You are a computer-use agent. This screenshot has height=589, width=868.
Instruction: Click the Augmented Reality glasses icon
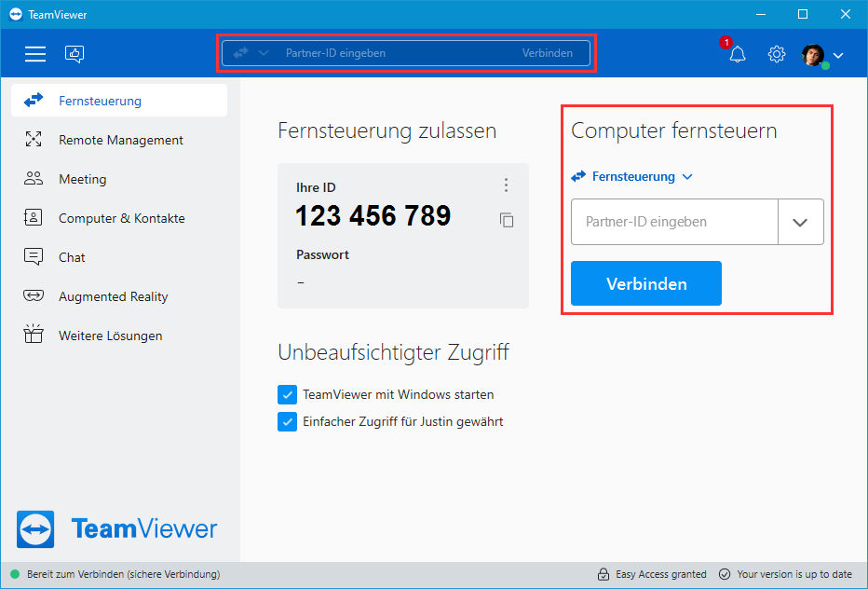point(34,295)
